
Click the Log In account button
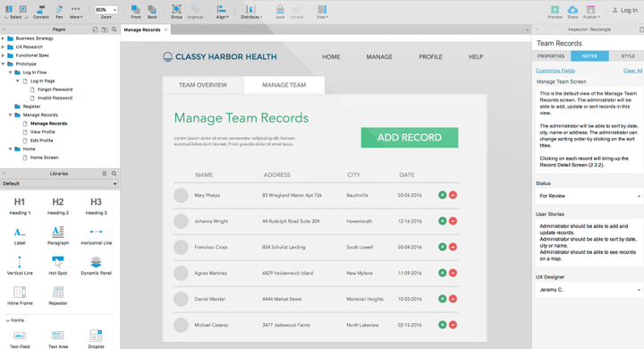tap(624, 10)
